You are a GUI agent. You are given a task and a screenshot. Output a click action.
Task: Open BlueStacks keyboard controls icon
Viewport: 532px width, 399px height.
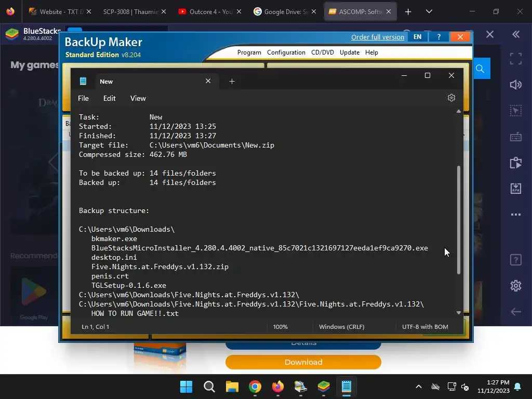(x=516, y=137)
